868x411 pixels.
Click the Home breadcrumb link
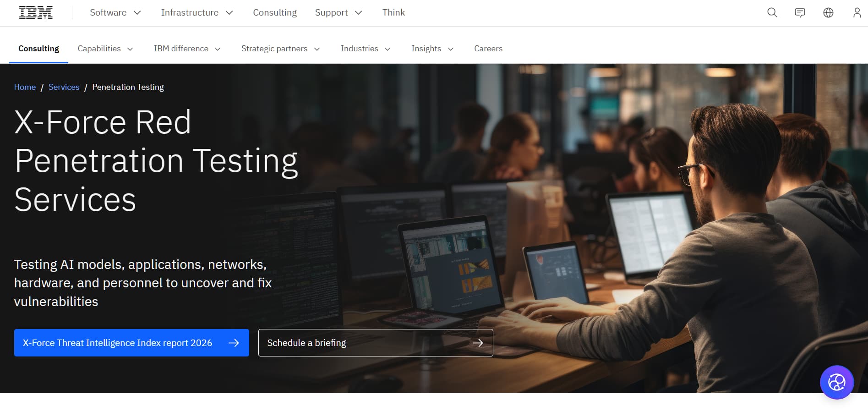25,87
